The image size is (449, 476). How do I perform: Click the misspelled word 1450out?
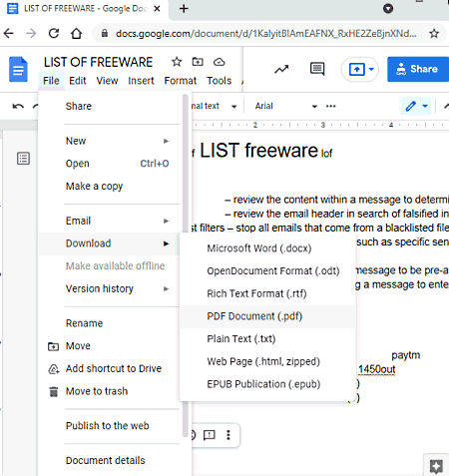(377, 369)
